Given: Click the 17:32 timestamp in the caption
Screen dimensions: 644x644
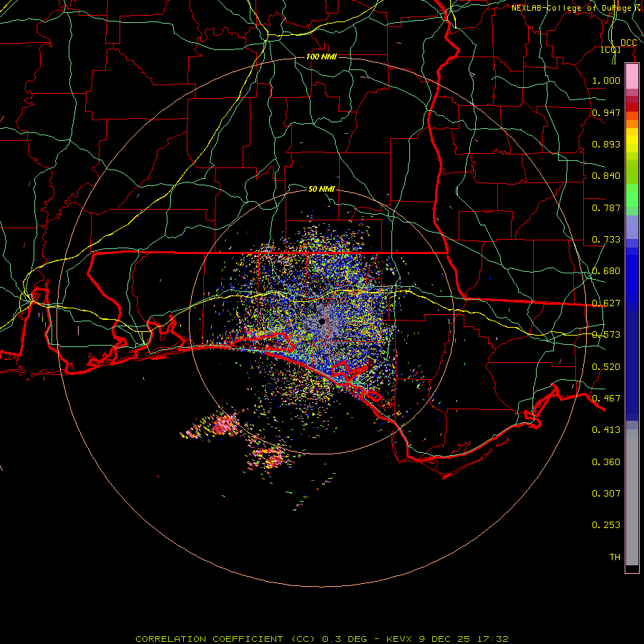Looking at the screenshot, I should click(493, 639).
